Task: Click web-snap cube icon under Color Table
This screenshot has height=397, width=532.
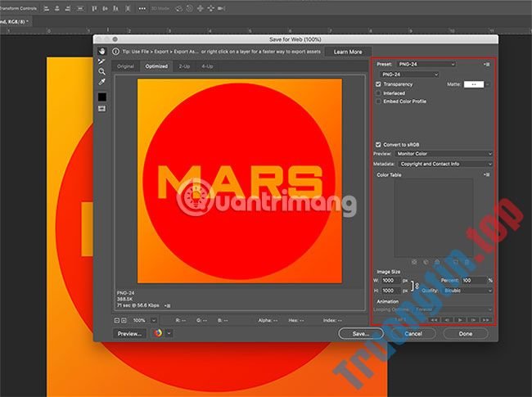Action: [426, 262]
